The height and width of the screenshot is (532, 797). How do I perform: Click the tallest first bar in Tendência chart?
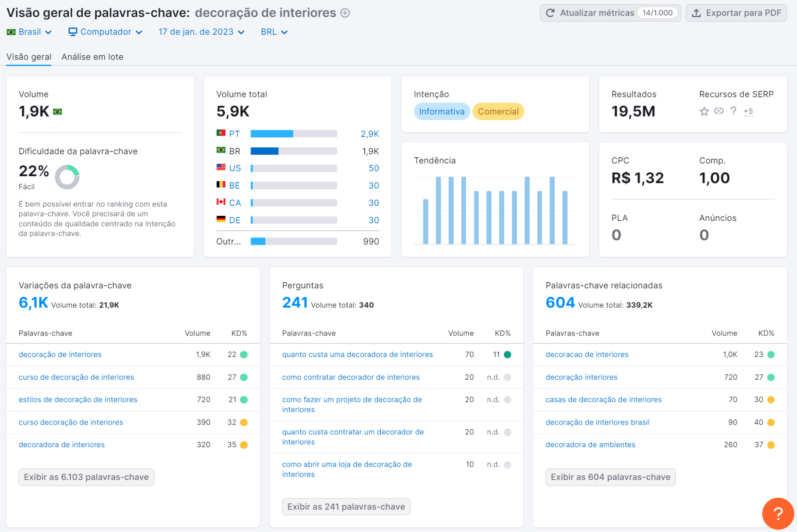click(x=438, y=211)
